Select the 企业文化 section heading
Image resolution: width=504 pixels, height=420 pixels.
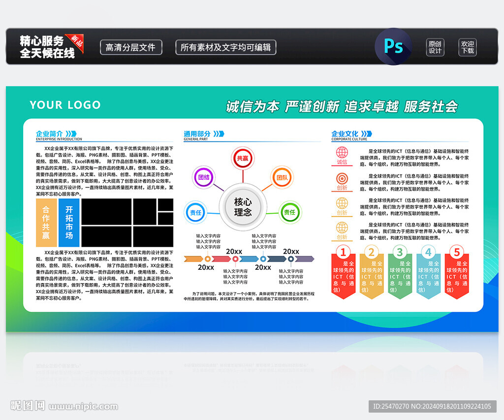345,133
